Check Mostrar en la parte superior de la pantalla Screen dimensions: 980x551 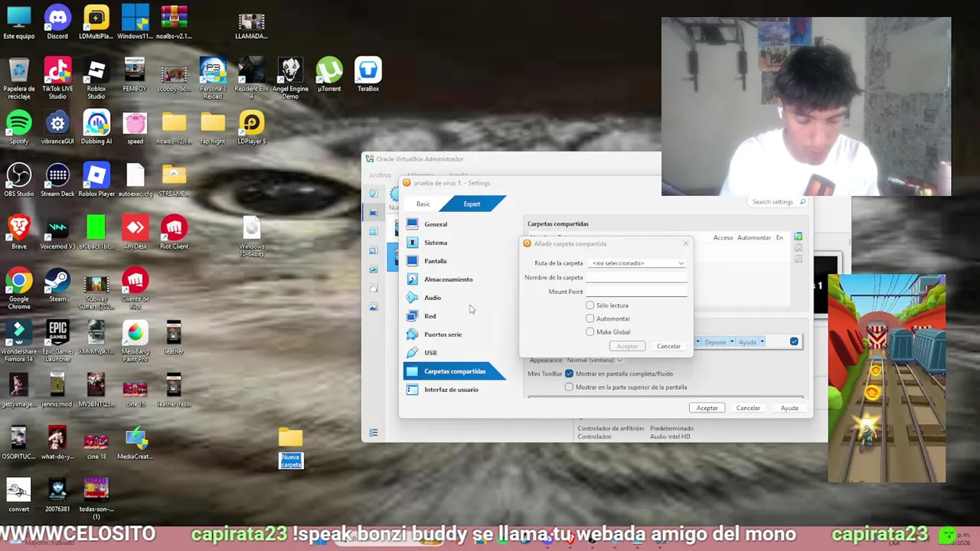569,387
